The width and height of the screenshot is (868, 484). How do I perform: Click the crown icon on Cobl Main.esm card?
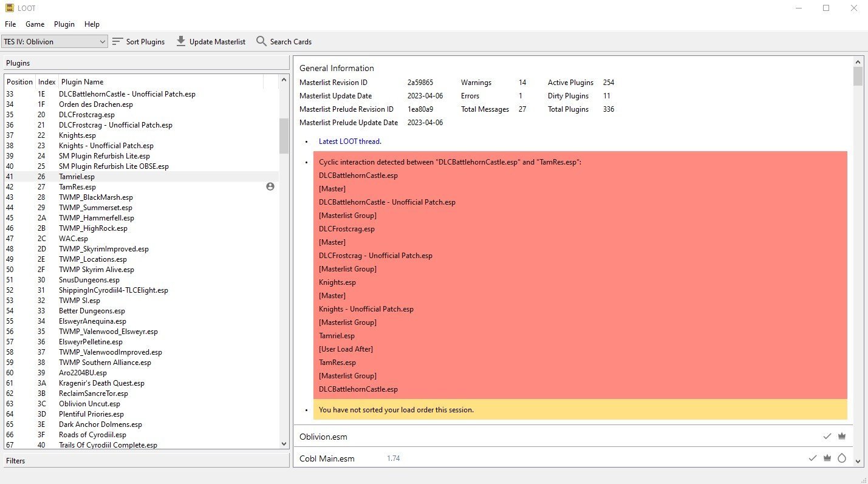click(827, 458)
